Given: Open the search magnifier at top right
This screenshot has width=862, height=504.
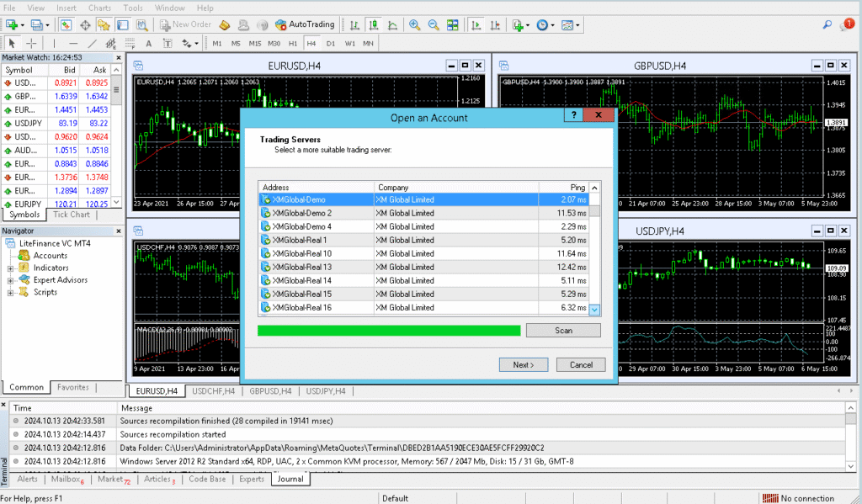Looking at the screenshot, I should (x=827, y=24).
